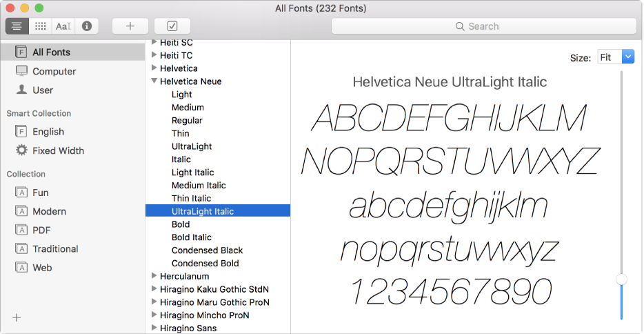Switch to Custom text preview view

63,26
